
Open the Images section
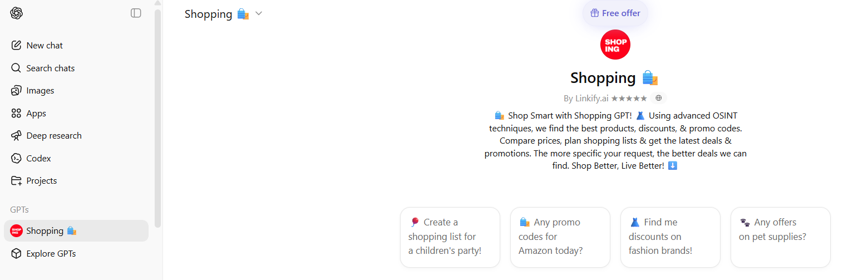[40, 91]
